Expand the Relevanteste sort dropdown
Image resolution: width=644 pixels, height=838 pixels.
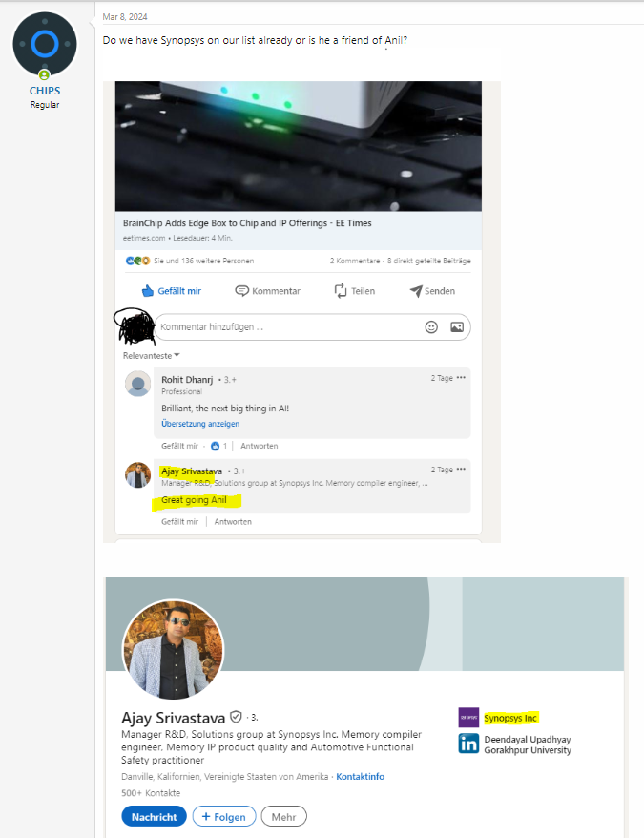pyautogui.click(x=152, y=355)
